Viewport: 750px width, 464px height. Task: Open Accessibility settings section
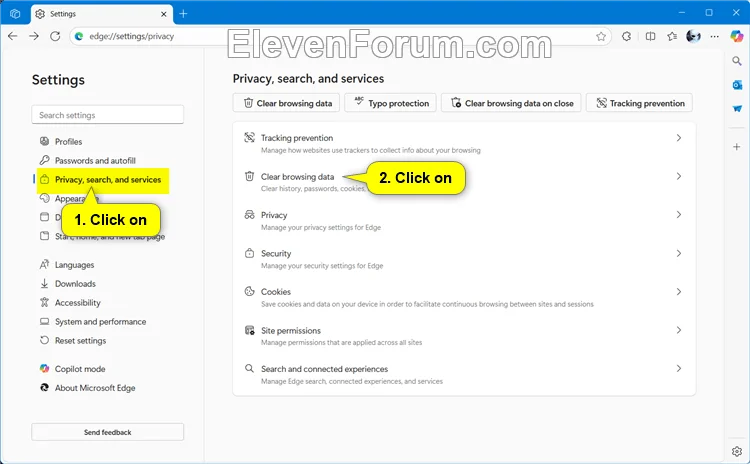(x=77, y=303)
